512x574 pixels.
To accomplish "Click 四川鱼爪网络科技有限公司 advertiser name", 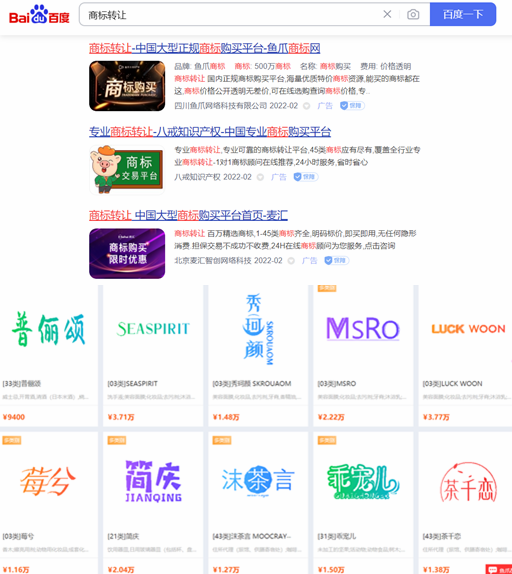I will point(221,106).
